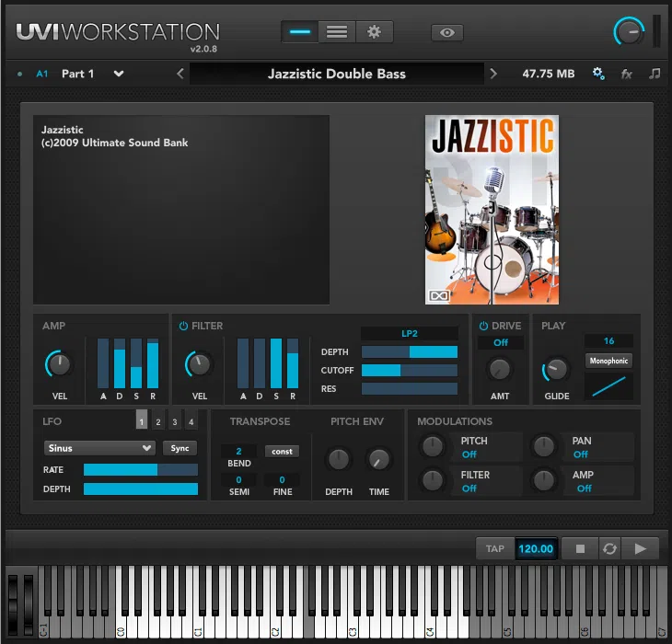
Task: Click the 120.00 tempo field
Action: click(536, 548)
